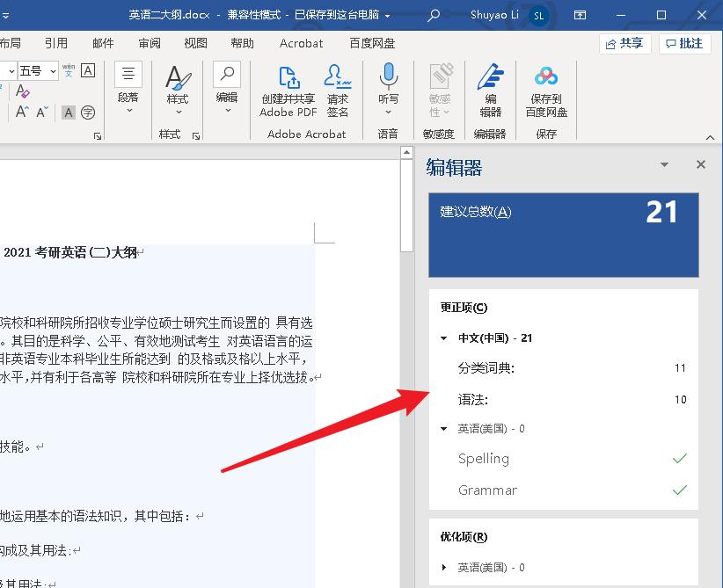This screenshot has width=723, height=588.
Task: Collapse the 中文(中国) corrections list
Action: [443, 338]
